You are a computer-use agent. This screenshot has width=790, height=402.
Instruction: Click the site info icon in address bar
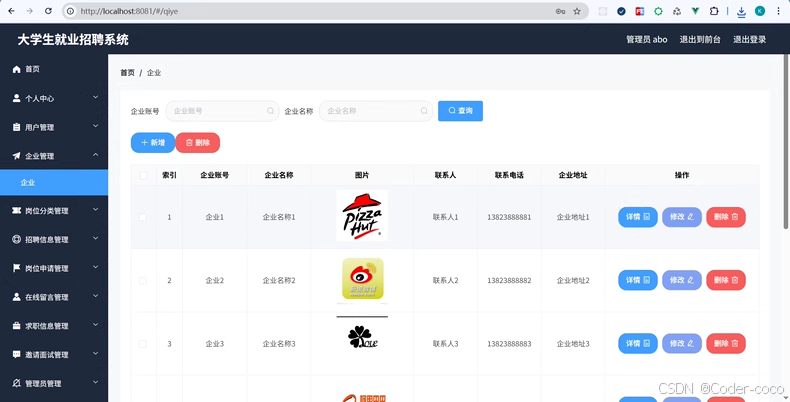(x=71, y=11)
